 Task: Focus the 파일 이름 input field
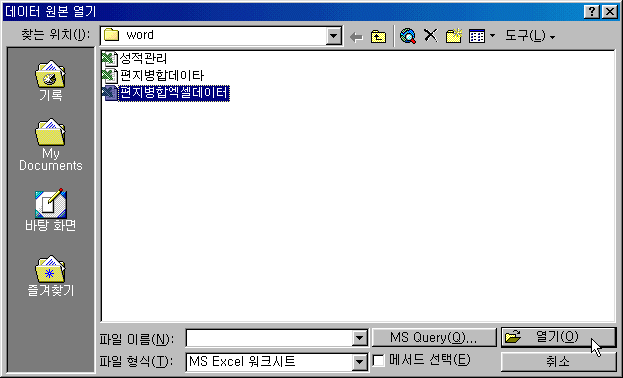point(269,338)
